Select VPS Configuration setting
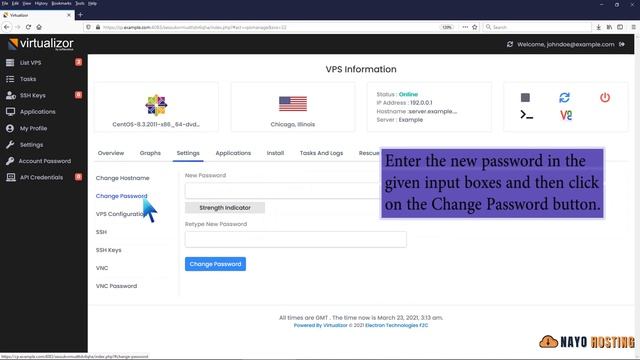This screenshot has width=640, height=360. (120, 214)
